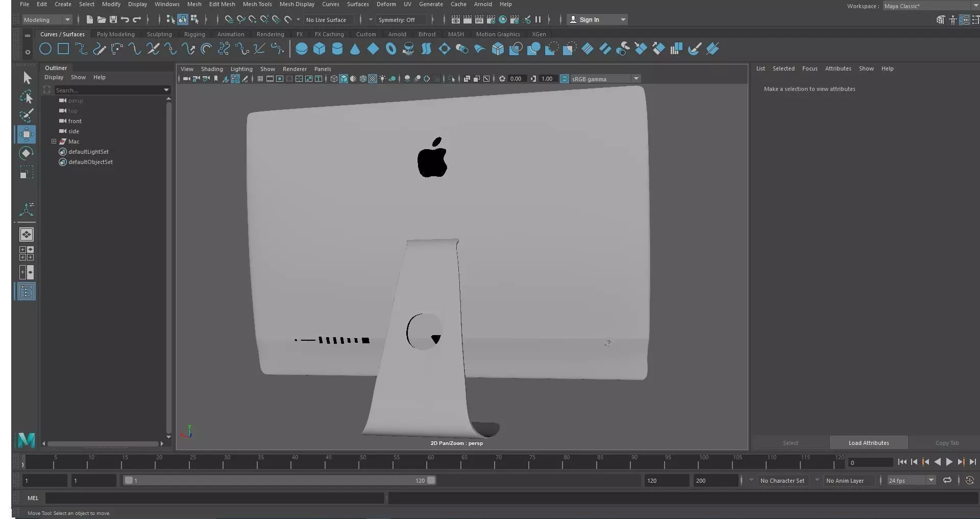Viewport: 980px width, 519px height.
Task: Toggle use all lights in viewport
Action: click(x=382, y=79)
